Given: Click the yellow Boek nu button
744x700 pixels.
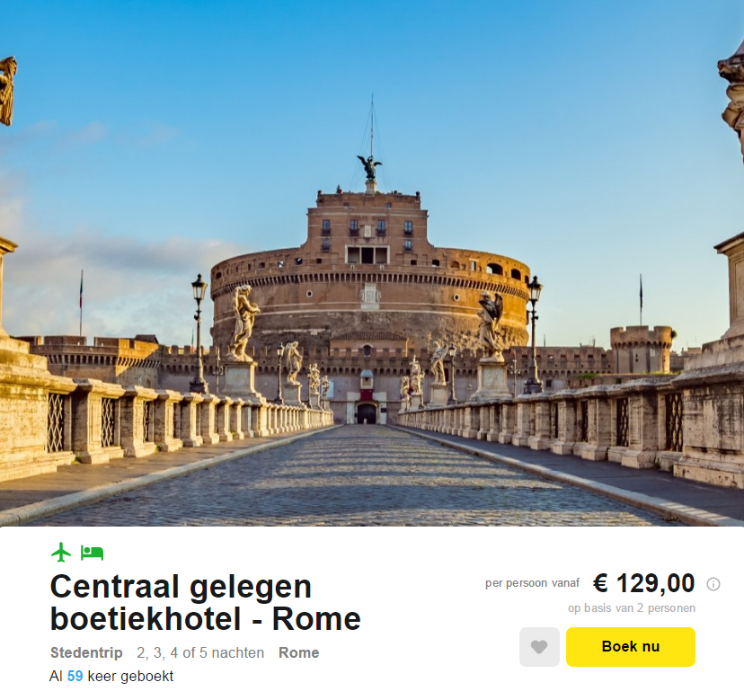Looking at the screenshot, I should (x=630, y=646).
